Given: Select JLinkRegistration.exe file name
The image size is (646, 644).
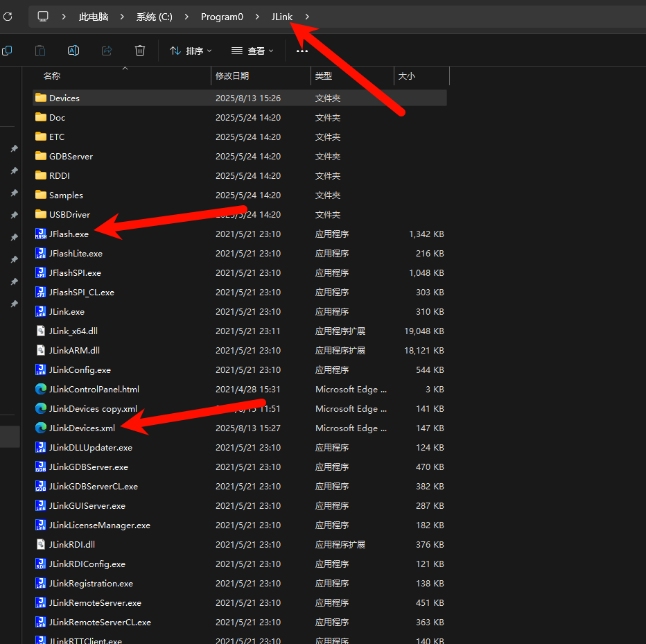Looking at the screenshot, I should 91,584.
